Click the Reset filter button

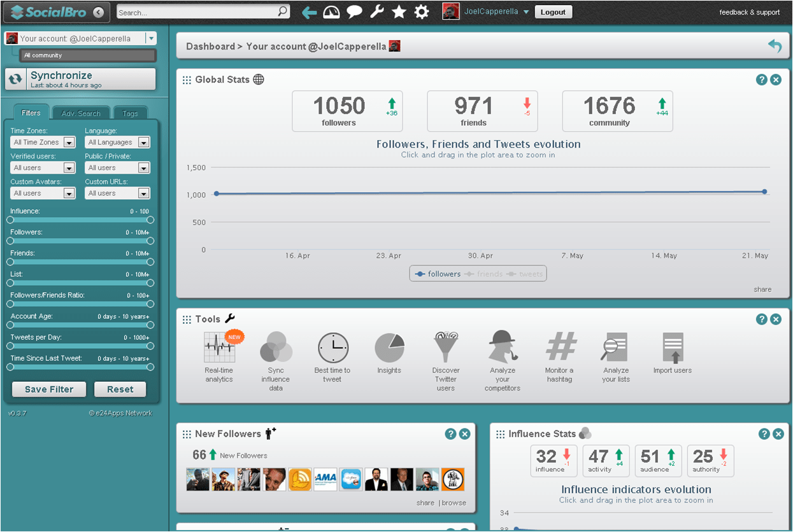(x=120, y=389)
